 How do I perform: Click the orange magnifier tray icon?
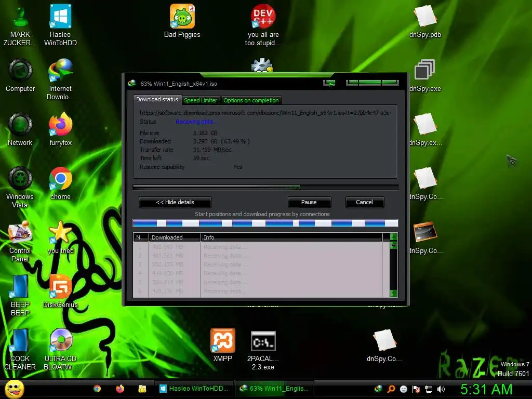(x=391, y=389)
